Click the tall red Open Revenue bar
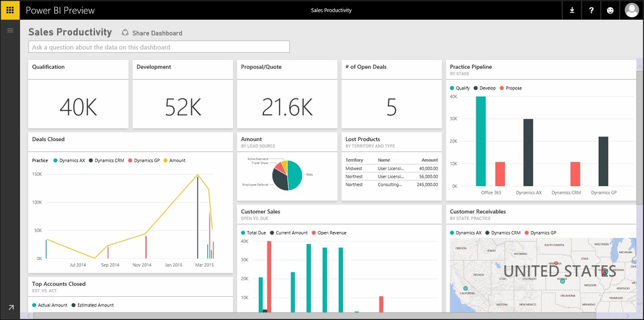The height and width of the screenshot is (320, 644). pyautogui.click(x=269, y=276)
